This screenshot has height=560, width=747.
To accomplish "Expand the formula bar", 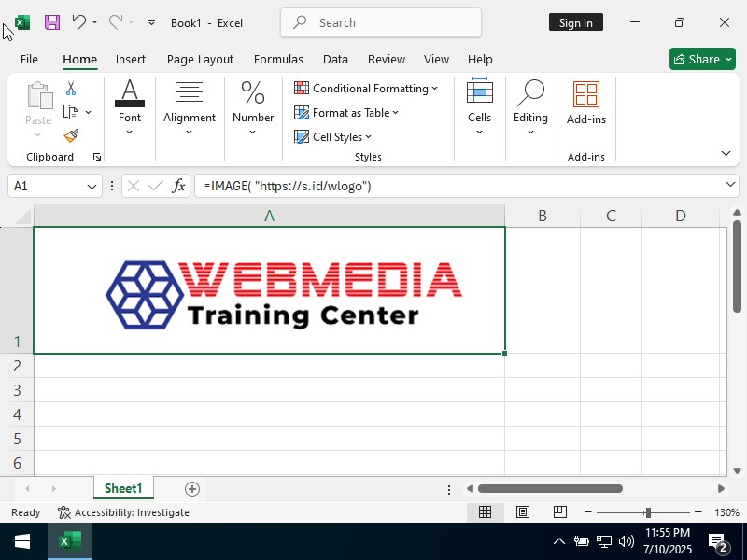I will (x=730, y=184).
